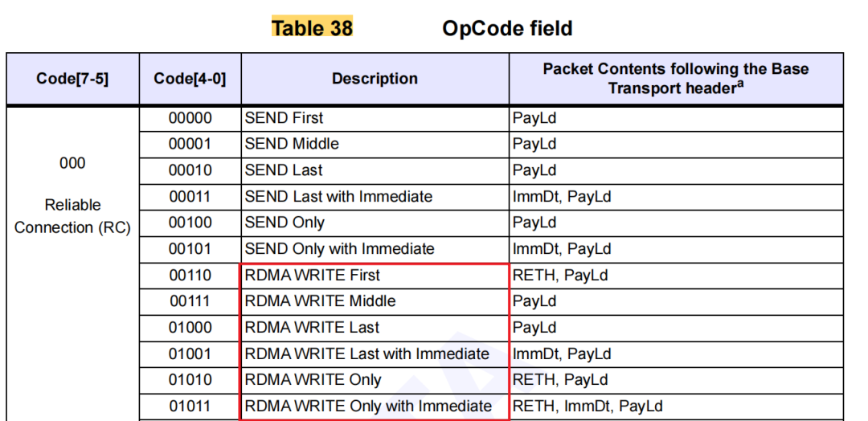
Task: Click RDMA WRITE Last with Immediate
Action: click(x=366, y=354)
